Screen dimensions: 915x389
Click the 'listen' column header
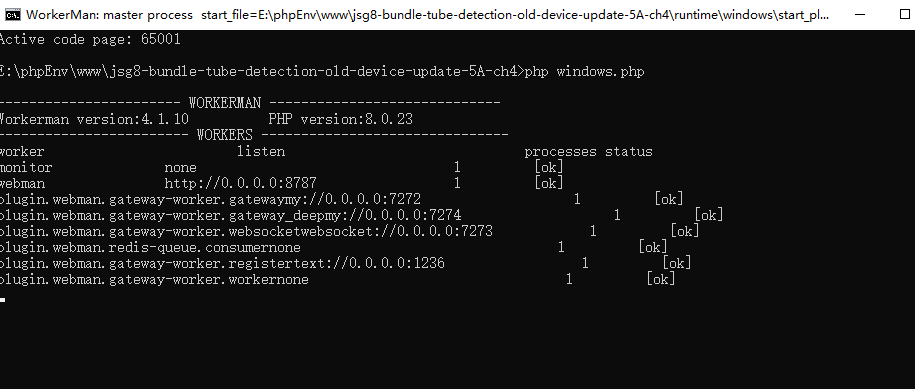261,152
